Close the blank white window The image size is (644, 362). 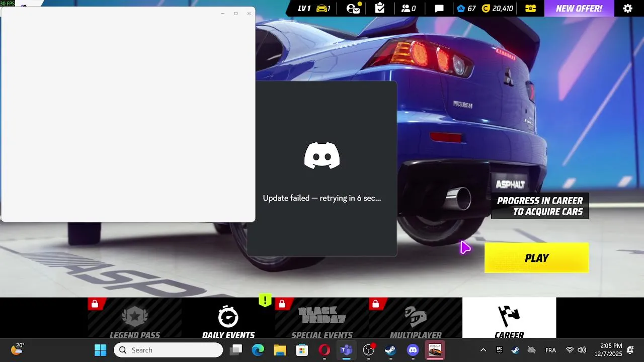pos(249,14)
